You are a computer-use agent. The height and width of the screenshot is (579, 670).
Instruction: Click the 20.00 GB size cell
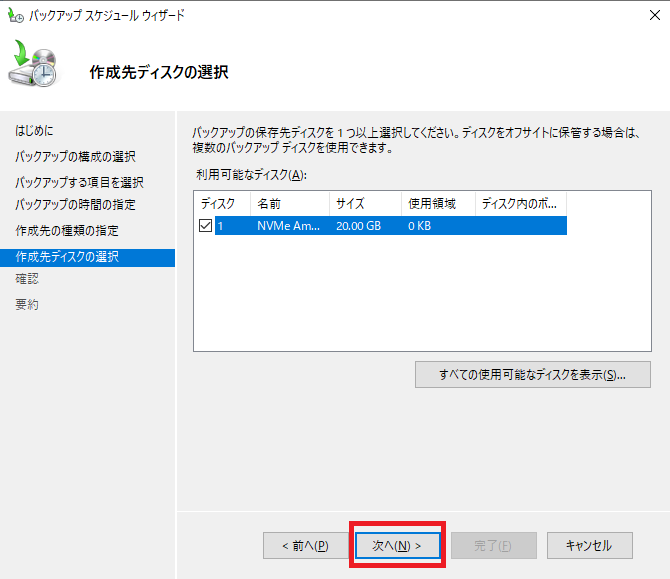(358, 226)
